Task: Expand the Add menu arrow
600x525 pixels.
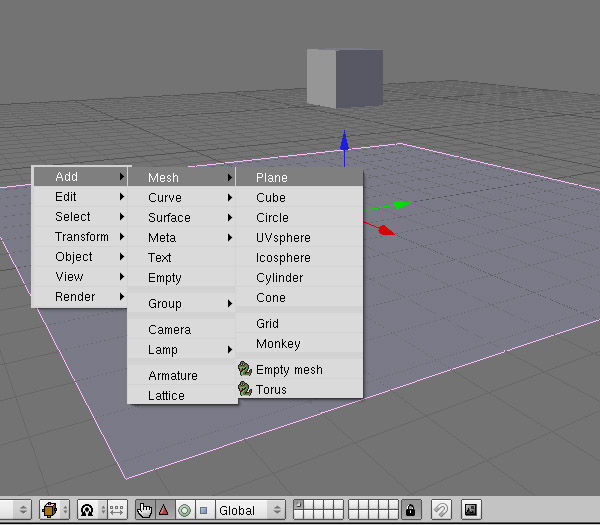Action: pos(122,176)
